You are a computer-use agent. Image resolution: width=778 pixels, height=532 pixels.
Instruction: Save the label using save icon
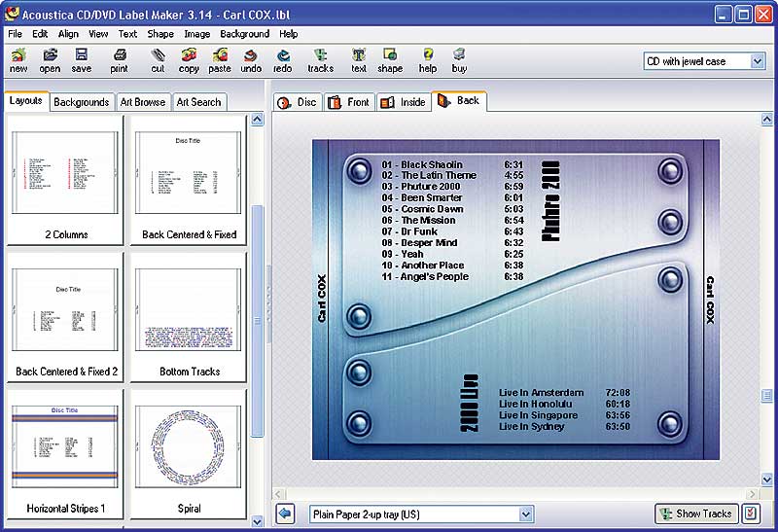coord(81,60)
